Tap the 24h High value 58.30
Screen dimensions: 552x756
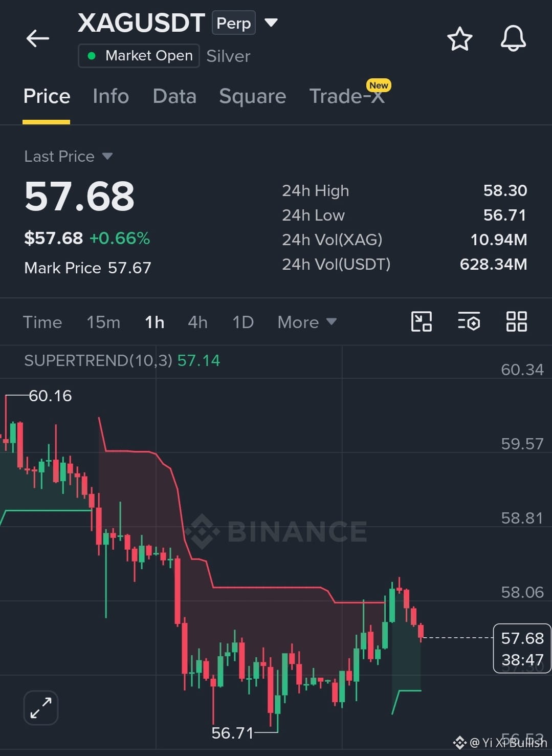pyautogui.click(x=505, y=190)
